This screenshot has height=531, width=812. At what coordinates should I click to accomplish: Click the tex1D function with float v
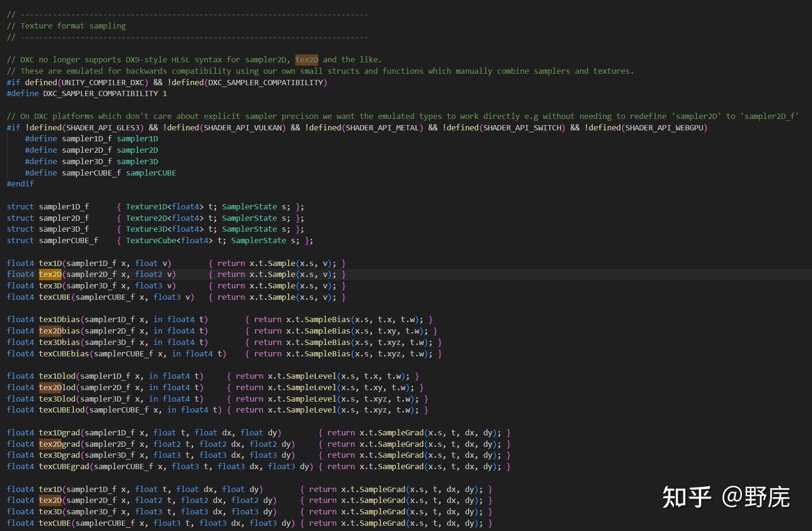pos(50,263)
